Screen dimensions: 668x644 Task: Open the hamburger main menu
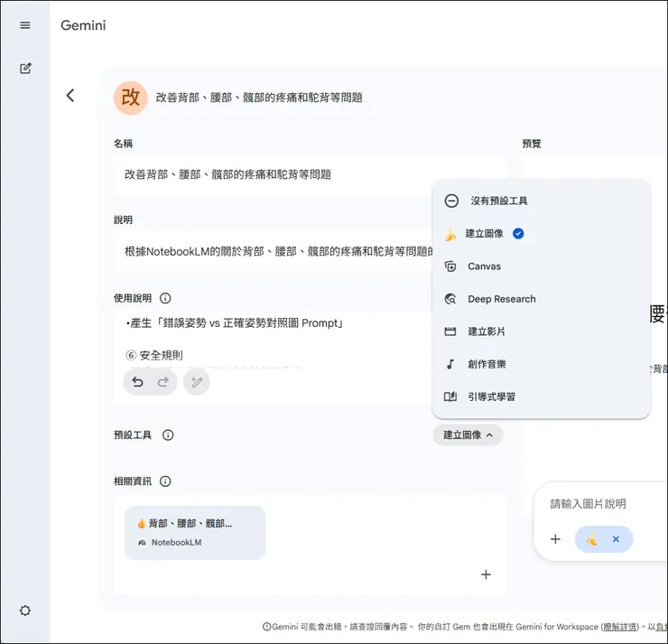[25, 25]
